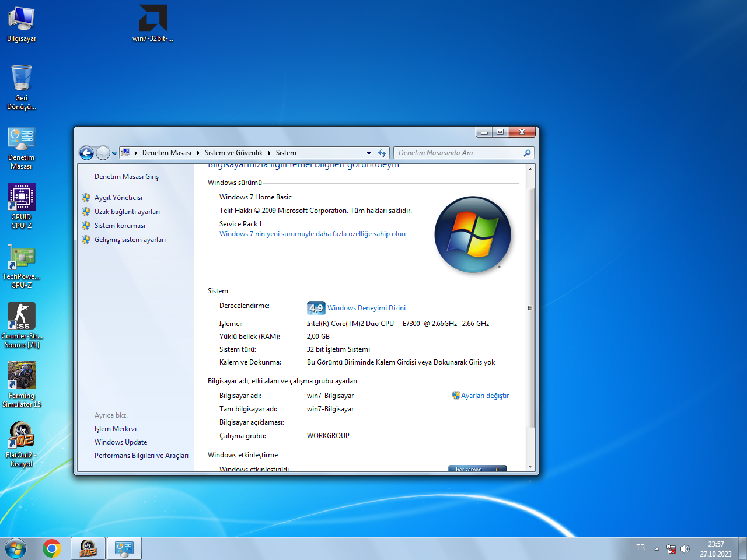The width and height of the screenshot is (747, 560).
Task: Open Uzak bağlantı ayarları
Action: point(127,212)
